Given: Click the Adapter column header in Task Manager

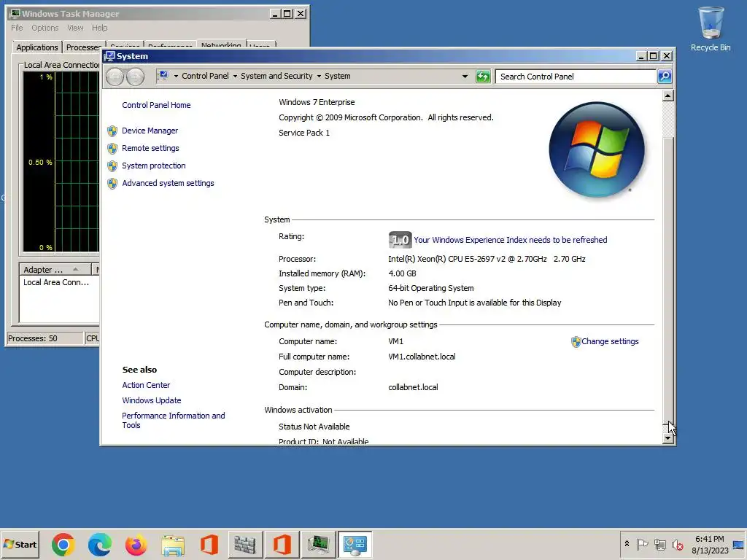Looking at the screenshot, I should [55, 270].
